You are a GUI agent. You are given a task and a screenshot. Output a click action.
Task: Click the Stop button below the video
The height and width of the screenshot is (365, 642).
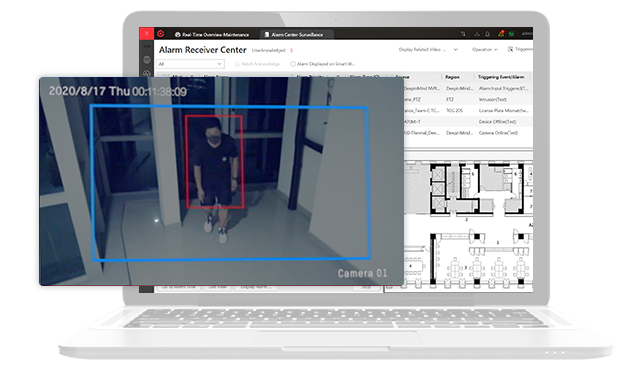click(366, 288)
